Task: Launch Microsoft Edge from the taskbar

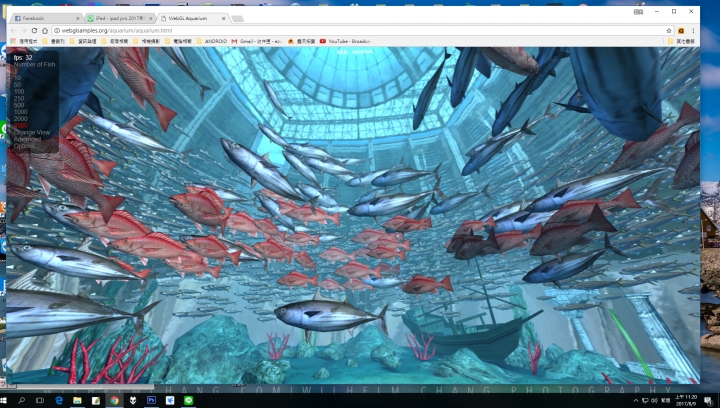Action: [59, 400]
